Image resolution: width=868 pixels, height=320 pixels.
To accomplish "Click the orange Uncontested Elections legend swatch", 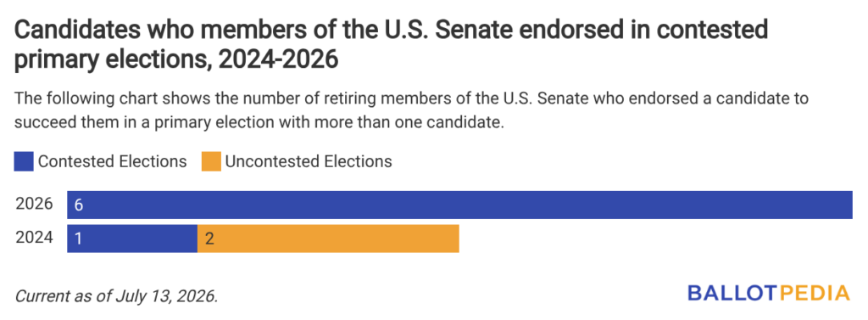I will point(211,162).
